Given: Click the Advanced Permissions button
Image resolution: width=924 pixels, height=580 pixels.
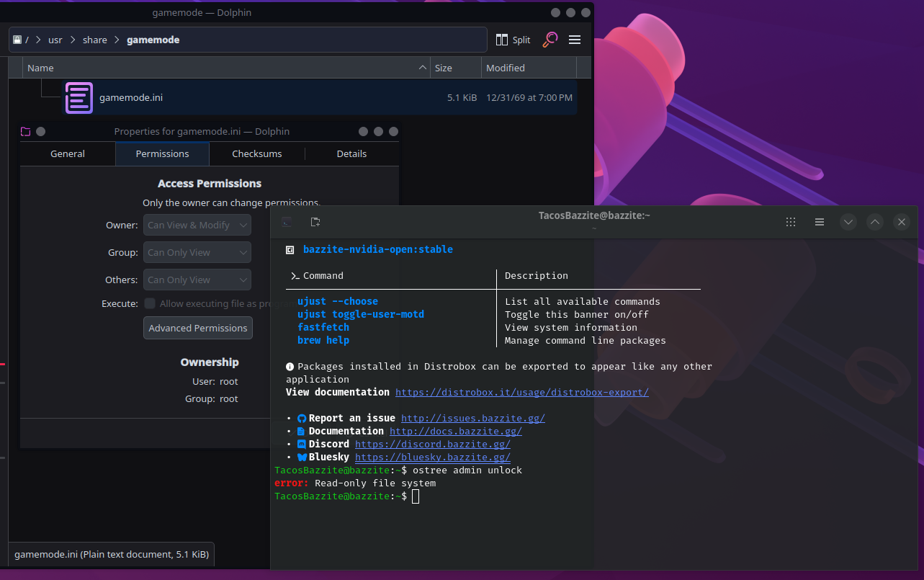Looking at the screenshot, I should click(198, 328).
